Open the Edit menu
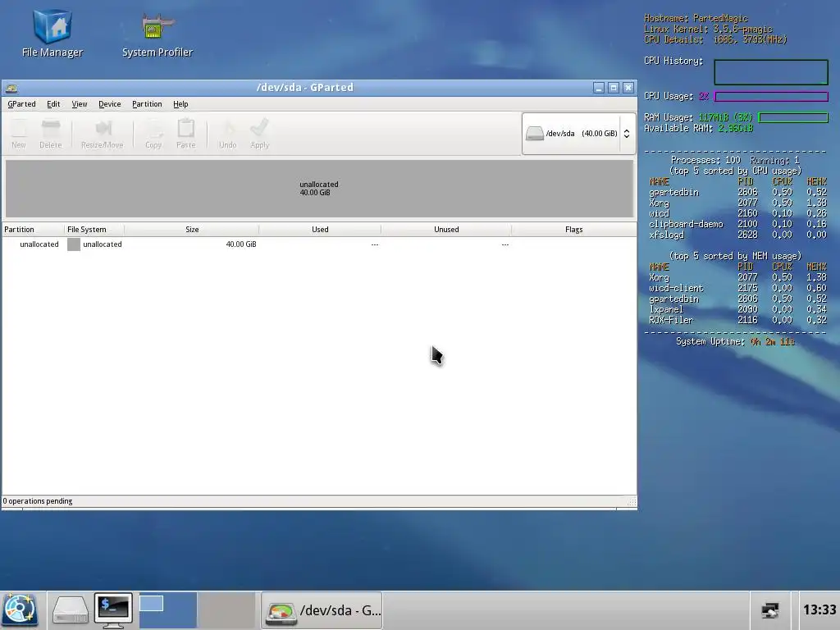840x630 pixels. (x=53, y=104)
